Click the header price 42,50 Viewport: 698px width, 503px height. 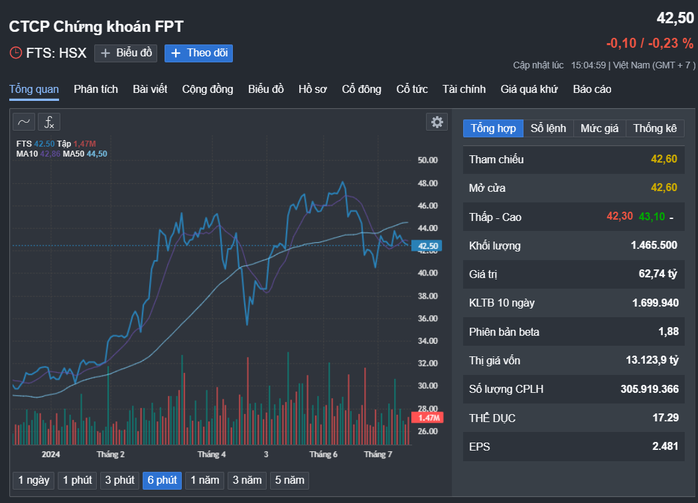point(675,18)
